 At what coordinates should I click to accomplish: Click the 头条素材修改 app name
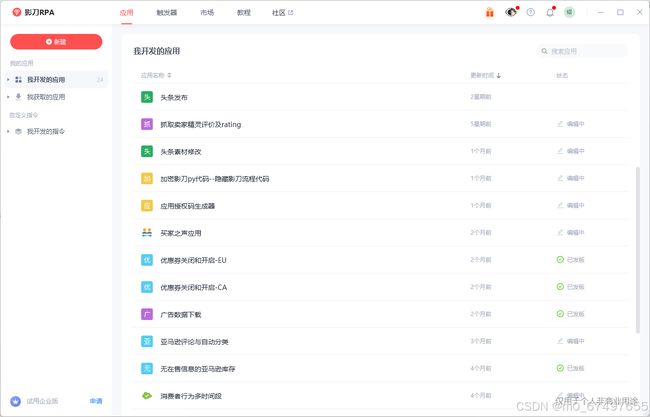pos(181,152)
